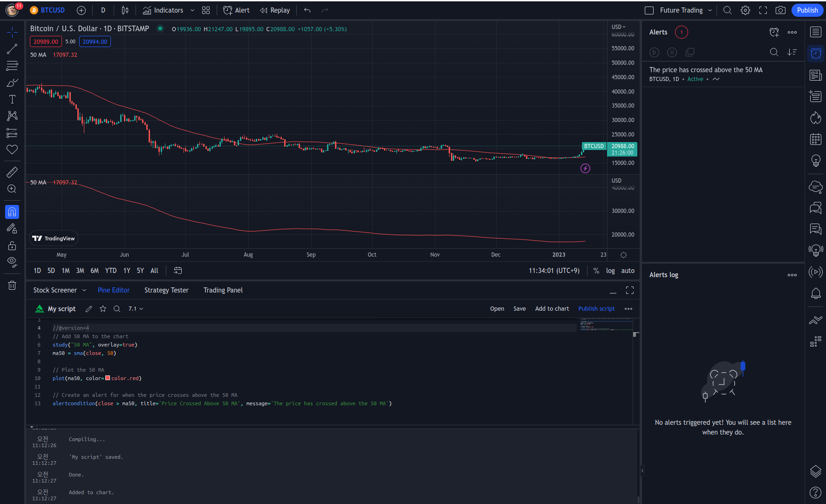The width and height of the screenshot is (826, 504).
Task: Search alerts with magnifier icon
Action: point(774,52)
